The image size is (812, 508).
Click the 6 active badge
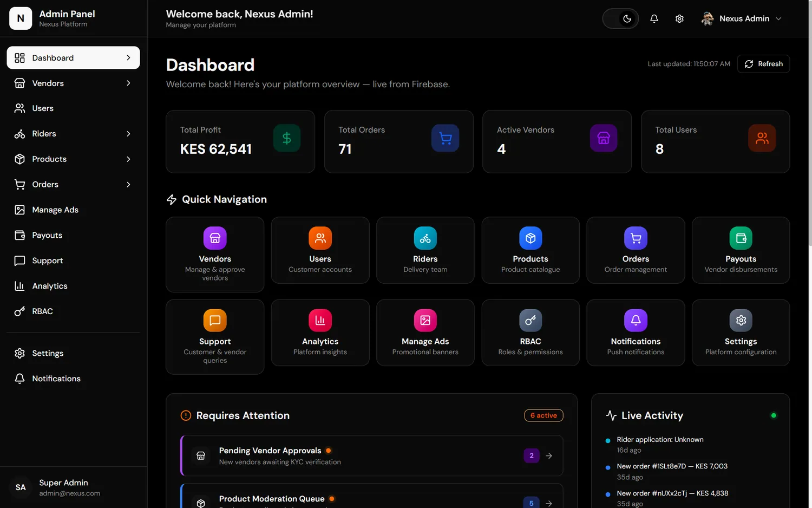click(x=543, y=415)
